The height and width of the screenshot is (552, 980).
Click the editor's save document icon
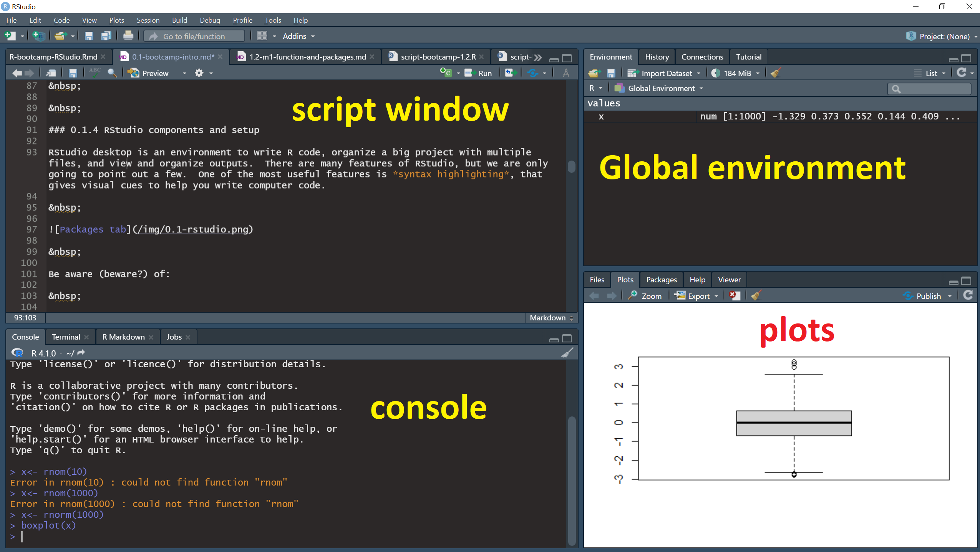[73, 73]
